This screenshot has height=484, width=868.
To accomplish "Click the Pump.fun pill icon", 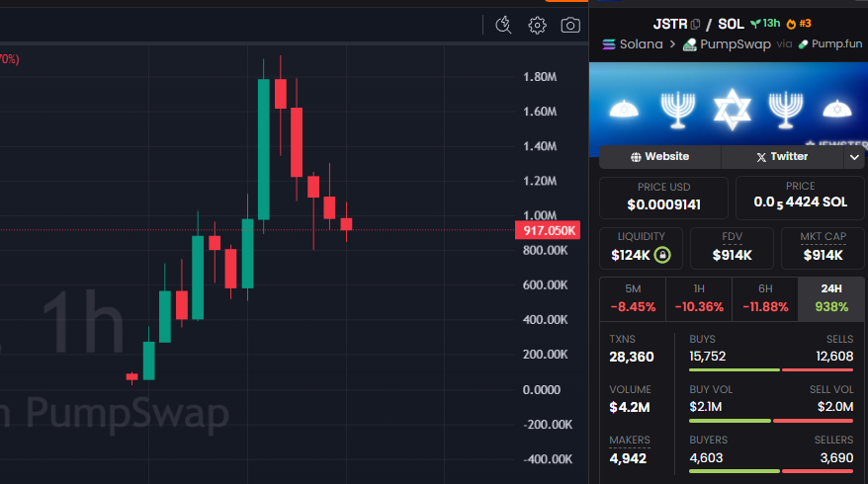I will pos(803,44).
